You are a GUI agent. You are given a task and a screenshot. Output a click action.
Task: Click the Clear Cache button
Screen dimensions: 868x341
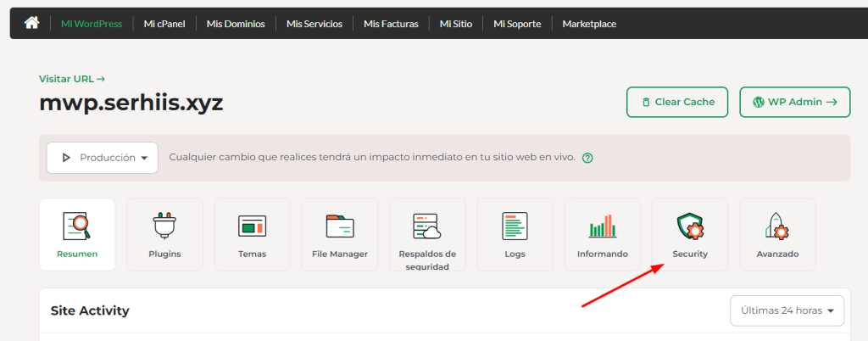[x=677, y=102]
